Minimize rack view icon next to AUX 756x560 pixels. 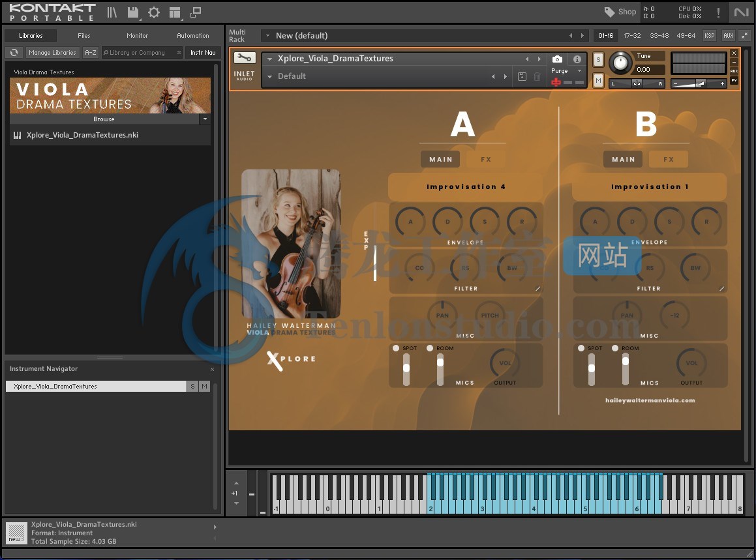[744, 36]
